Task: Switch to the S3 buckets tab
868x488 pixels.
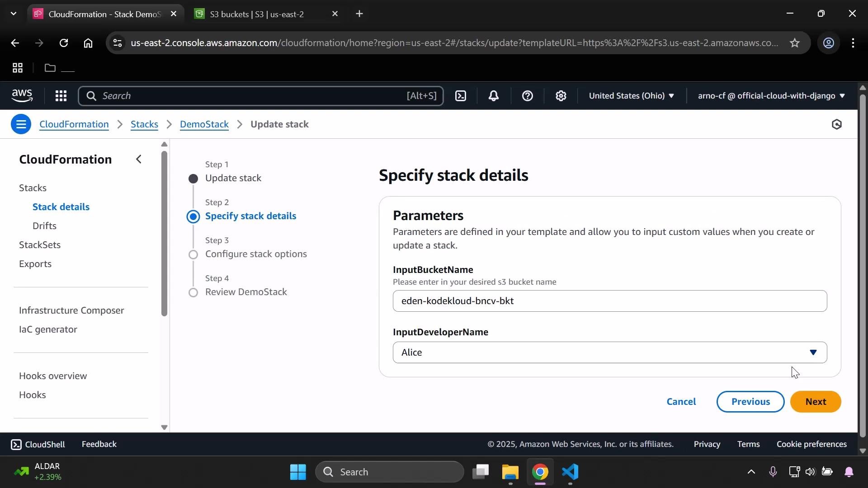Action: click(266, 14)
